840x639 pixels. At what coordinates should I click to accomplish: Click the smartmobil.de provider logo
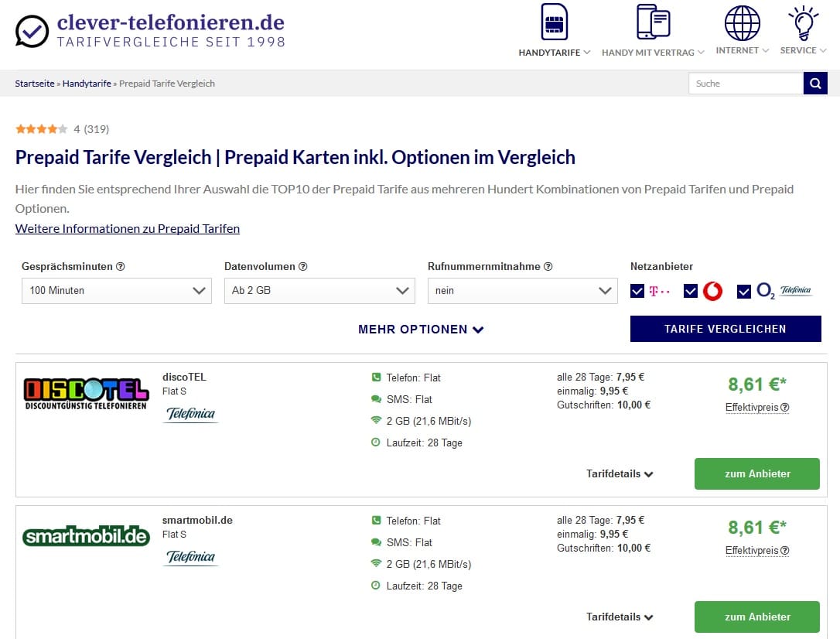pyautogui.click(x=86, y=536)
